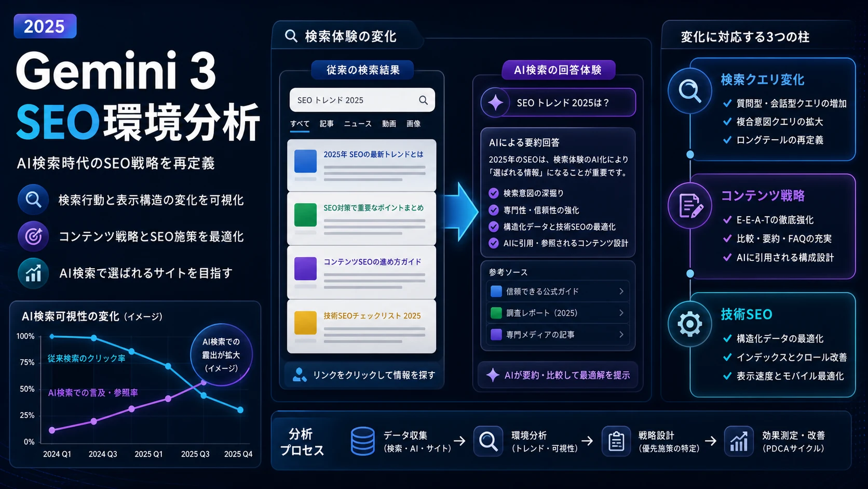
Task: Click the magnifier icon for 環境分析 step
Action: (x=488, y=441)
